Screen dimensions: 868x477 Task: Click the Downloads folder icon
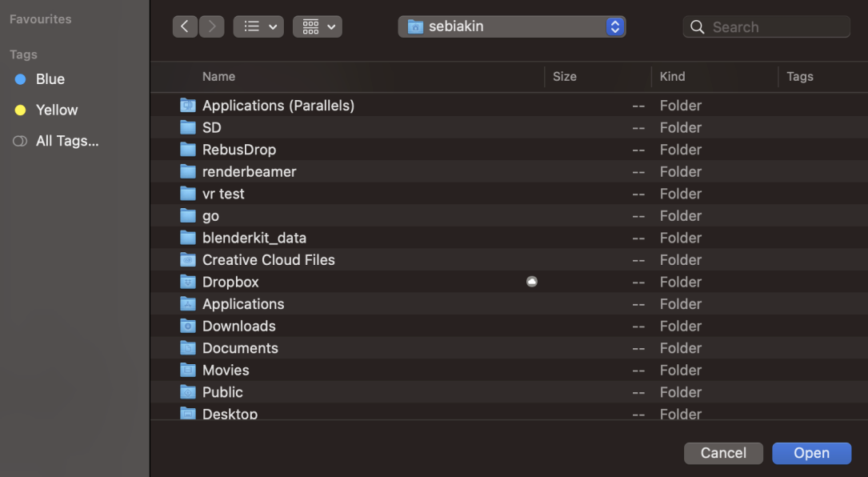point(188,326)
